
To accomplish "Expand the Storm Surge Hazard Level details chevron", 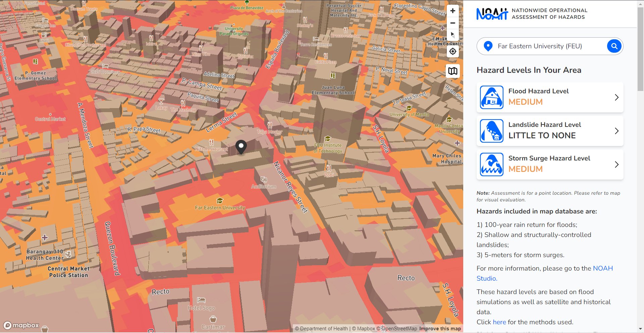I will [x=617, y=164].
